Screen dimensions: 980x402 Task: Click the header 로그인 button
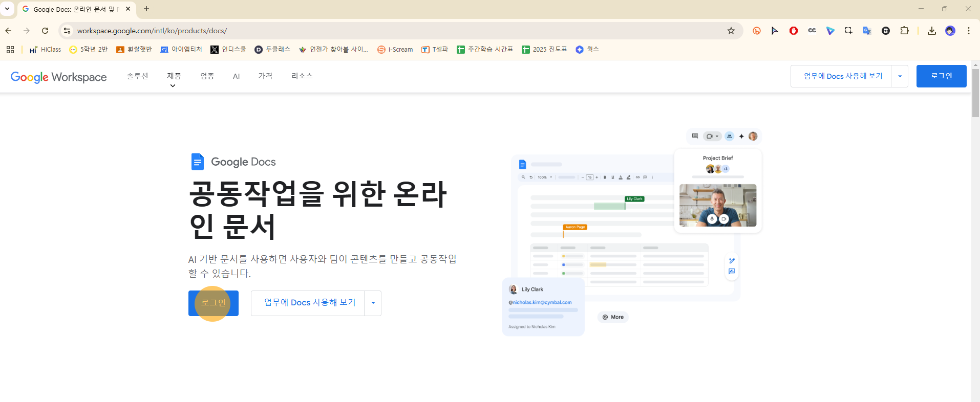click(941, 76)
